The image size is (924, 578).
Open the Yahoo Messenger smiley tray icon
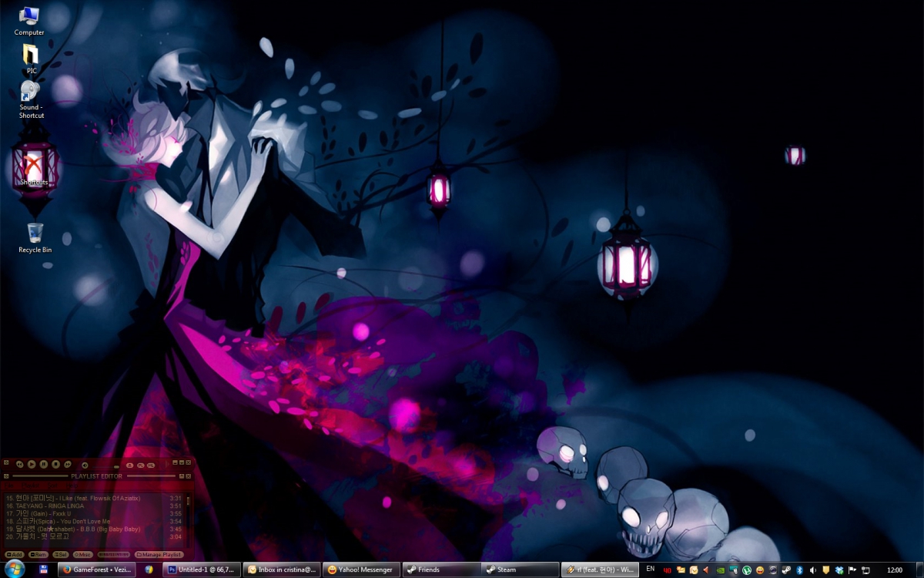click(760, 570)
